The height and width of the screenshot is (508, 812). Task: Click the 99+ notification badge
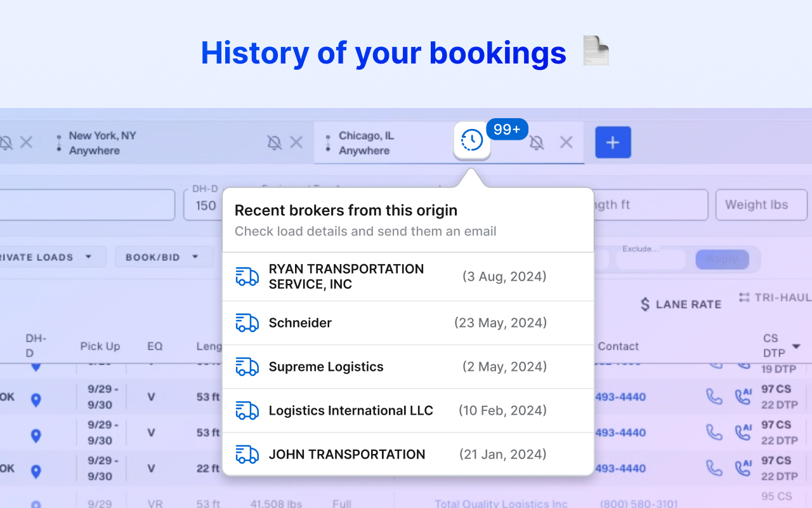(507, 129)
